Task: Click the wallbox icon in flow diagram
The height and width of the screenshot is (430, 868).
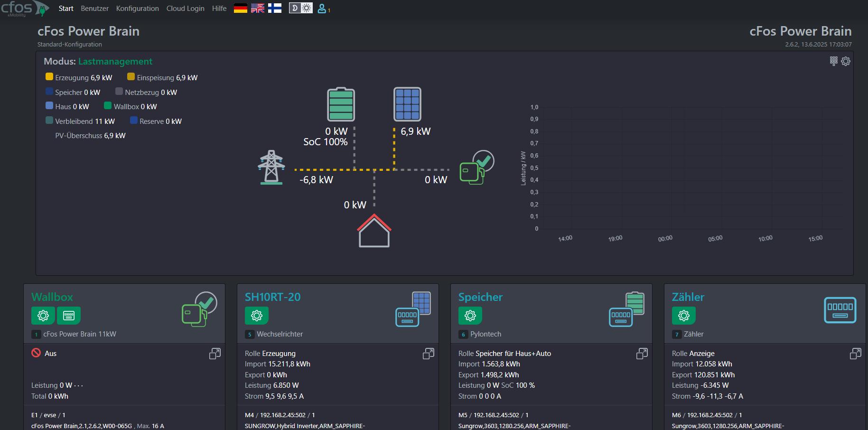Action: coord(477,167)
